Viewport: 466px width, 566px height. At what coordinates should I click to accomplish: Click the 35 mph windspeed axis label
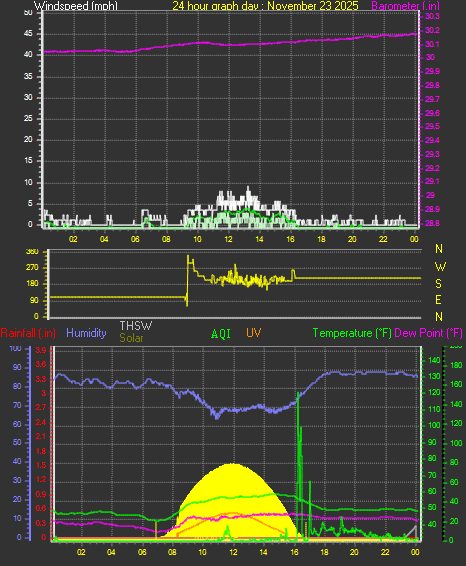[28, 76]
